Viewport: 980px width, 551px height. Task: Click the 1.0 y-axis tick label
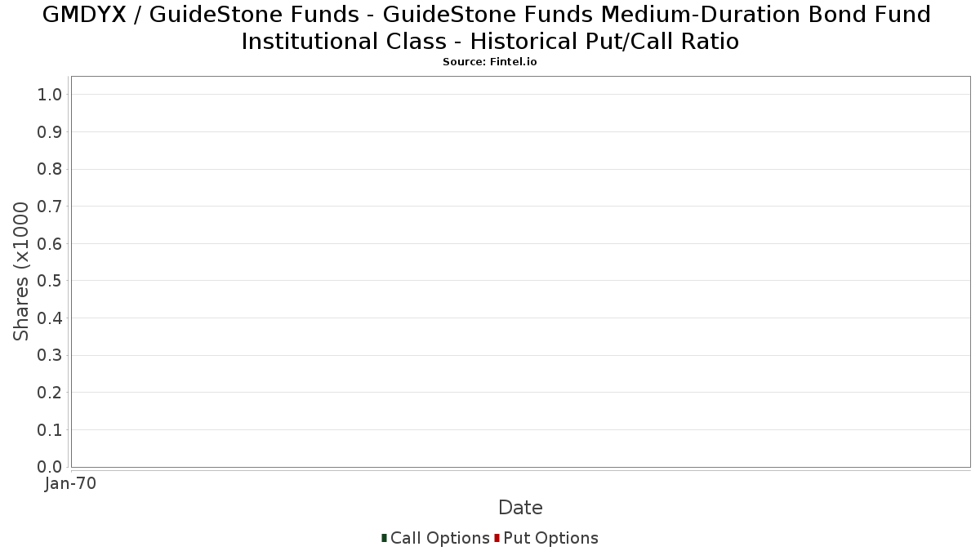coord(50,95)
